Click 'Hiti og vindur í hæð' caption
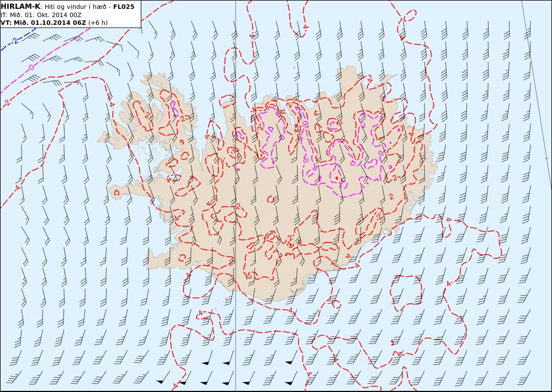This screenshot has width=552, height=392. click(x=75, y=7)
